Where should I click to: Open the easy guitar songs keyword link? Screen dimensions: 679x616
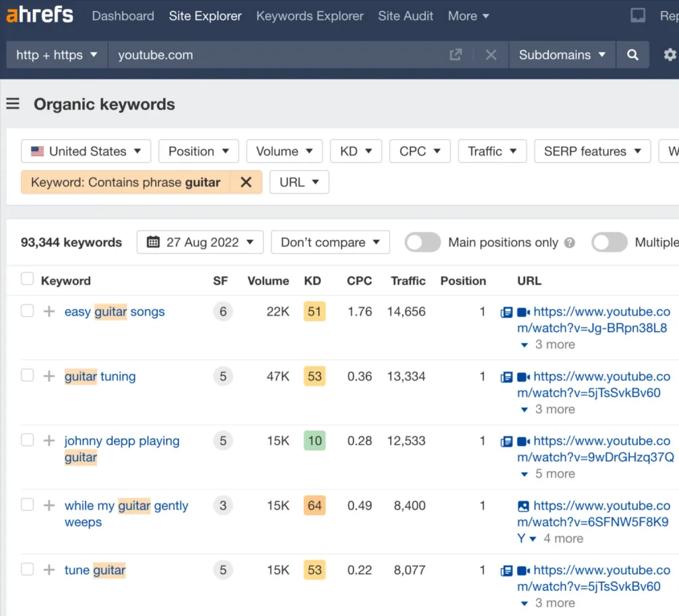[x=114, y=312]
